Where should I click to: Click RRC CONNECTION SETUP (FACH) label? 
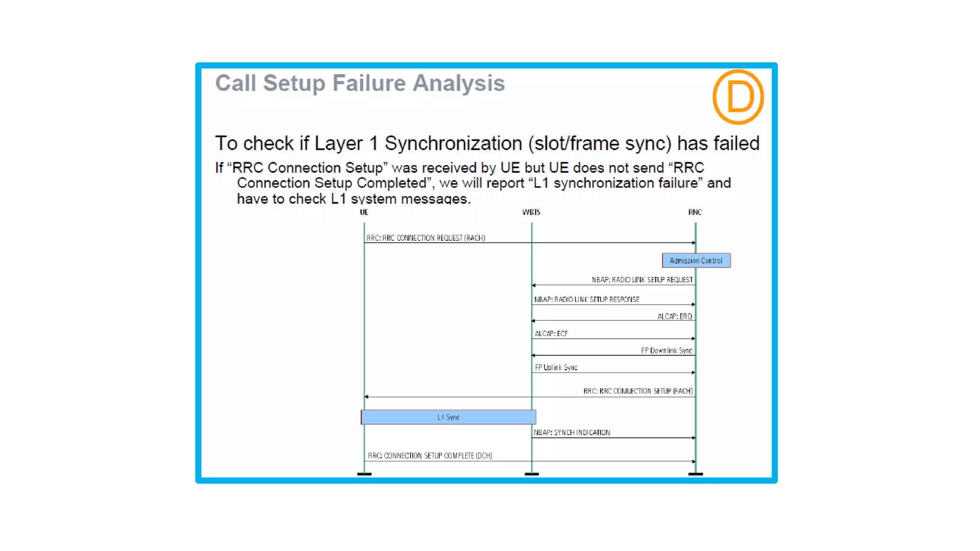point(637,391)
